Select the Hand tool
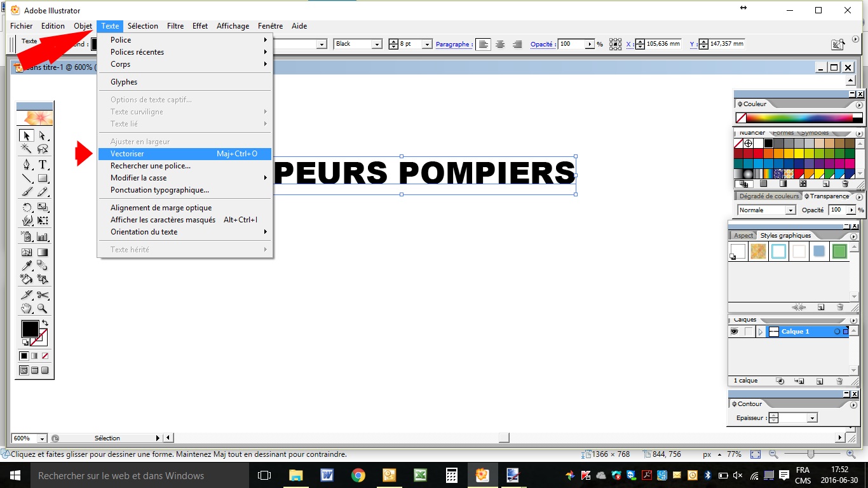 (x=27, y=308)
